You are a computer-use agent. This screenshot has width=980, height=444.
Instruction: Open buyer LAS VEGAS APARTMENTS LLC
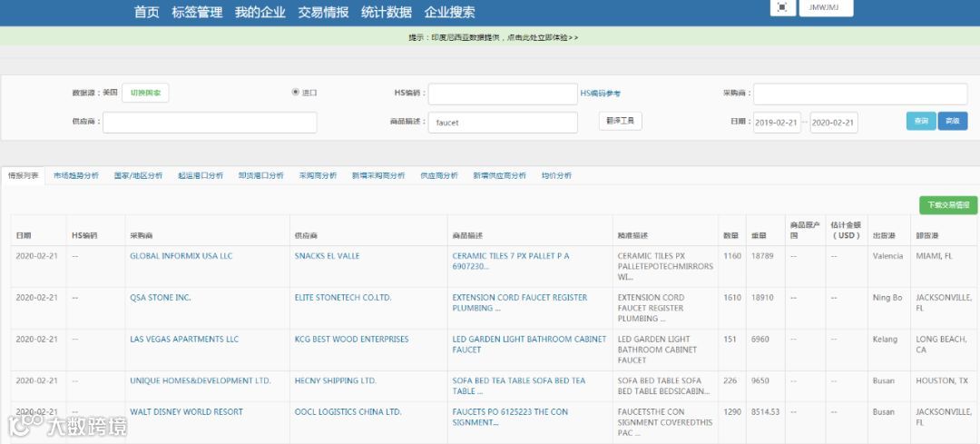[x=184, y=339]
